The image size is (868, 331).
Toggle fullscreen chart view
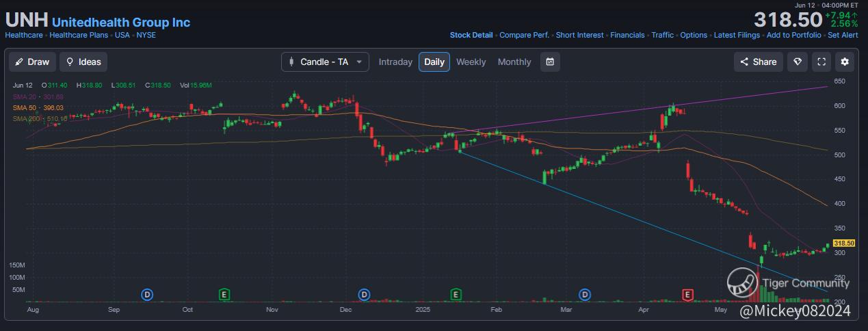[821, 62]
